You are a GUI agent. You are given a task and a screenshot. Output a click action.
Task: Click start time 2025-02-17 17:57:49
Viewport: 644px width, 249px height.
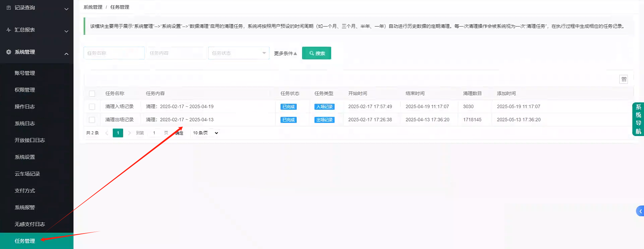[370, 107]
